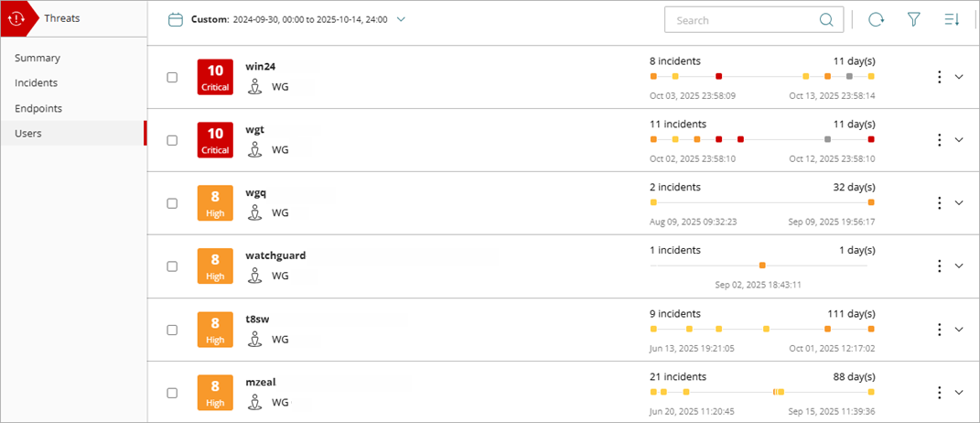This screenshot has width=980, height=423.
Task: Click the refresh icon in the toolbar
Action: [x=876, y=20]
